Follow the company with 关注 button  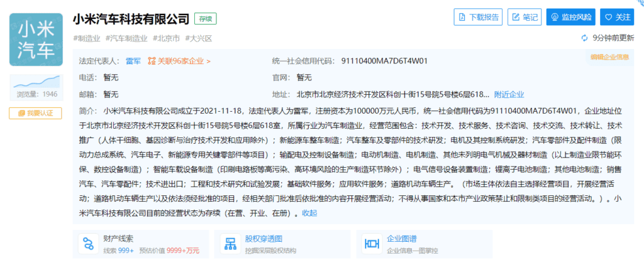pyautogui.click(x=617, y=17)
